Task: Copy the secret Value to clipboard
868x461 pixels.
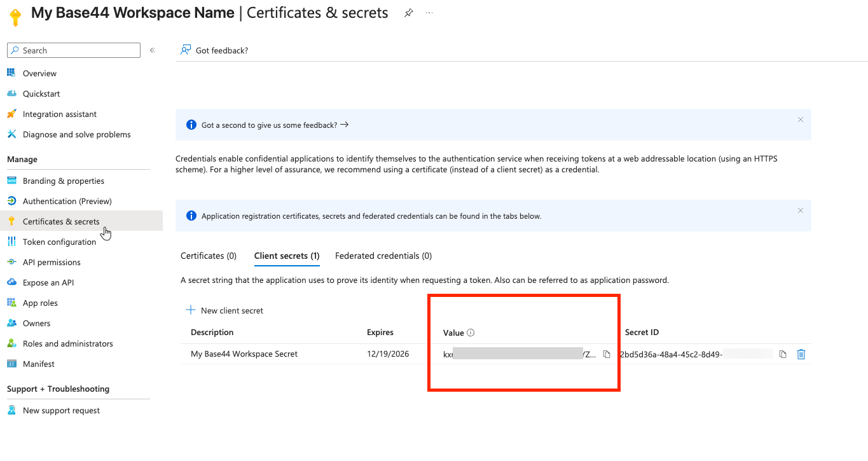Action: (607, 354)
